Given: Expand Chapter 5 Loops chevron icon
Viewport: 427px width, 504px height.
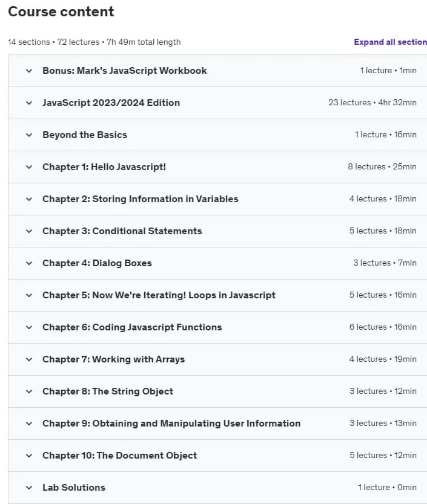Looking at the screenshot, I should (x=29, y=295).
